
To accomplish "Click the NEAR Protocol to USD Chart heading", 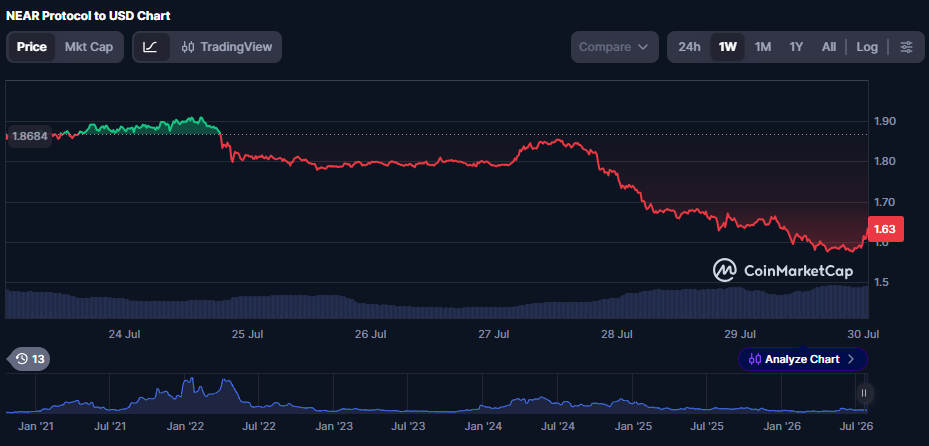I will click(x=88, y=16).
